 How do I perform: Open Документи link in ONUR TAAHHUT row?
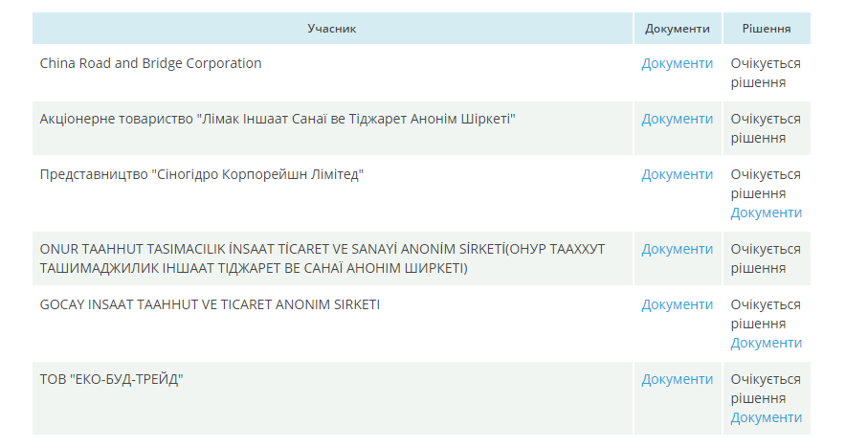click(x=677, y=249)
